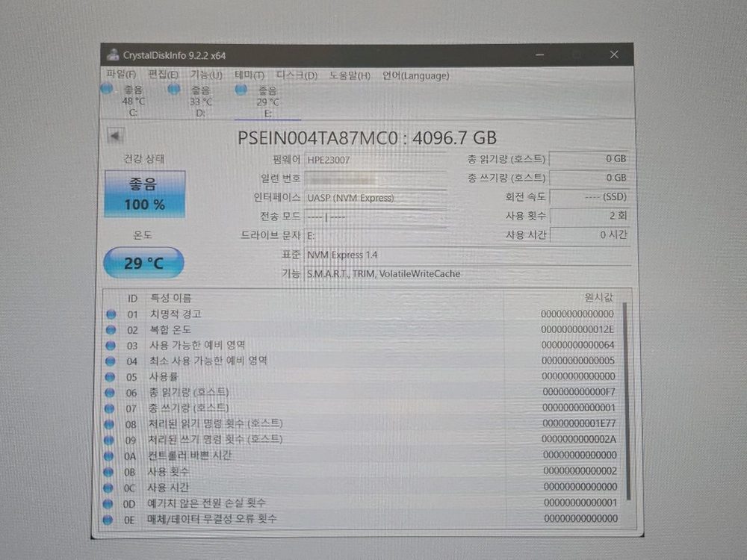Click the features field S.M.A.R.T., TRIM, VolatileWriteCache
The height and width of the screenshot is (560, 747).
point(468,274)
